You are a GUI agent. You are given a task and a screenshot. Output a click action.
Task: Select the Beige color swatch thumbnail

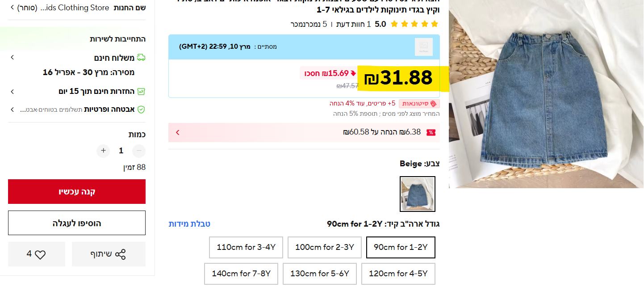pos(418,194)
